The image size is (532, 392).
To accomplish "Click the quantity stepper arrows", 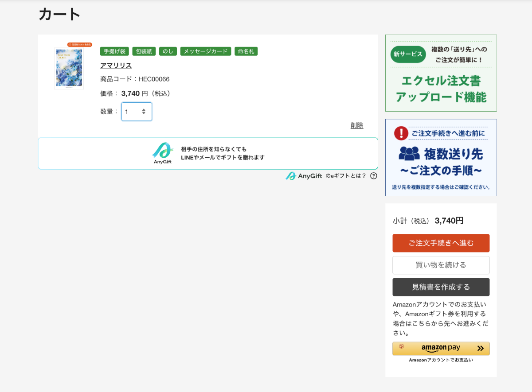I will (144, 112).
